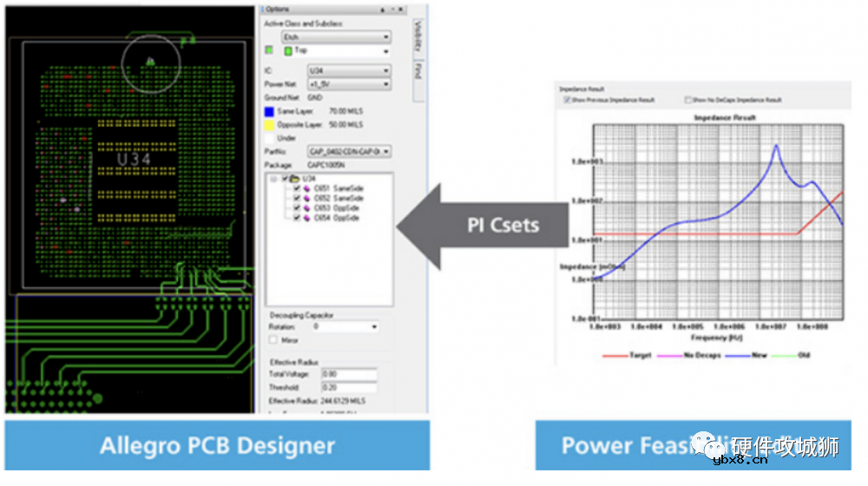Click the U34 folder icon in tree
Viewport: 868px width, 486px height.
pos(294,179)
